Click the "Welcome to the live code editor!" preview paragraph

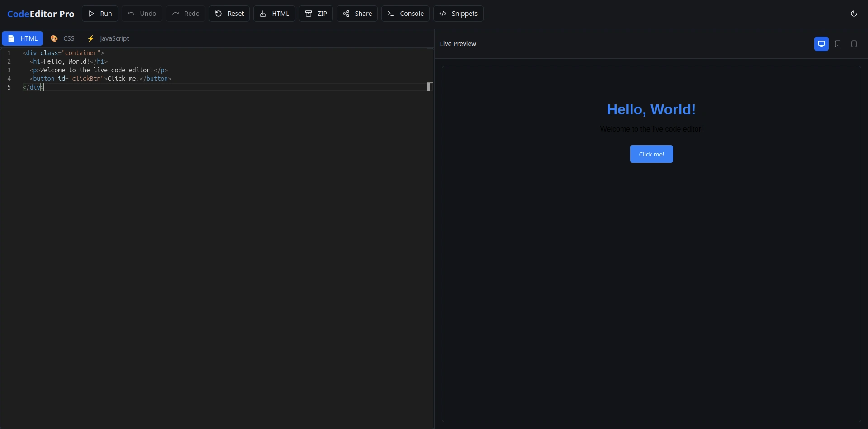(651, 129)
